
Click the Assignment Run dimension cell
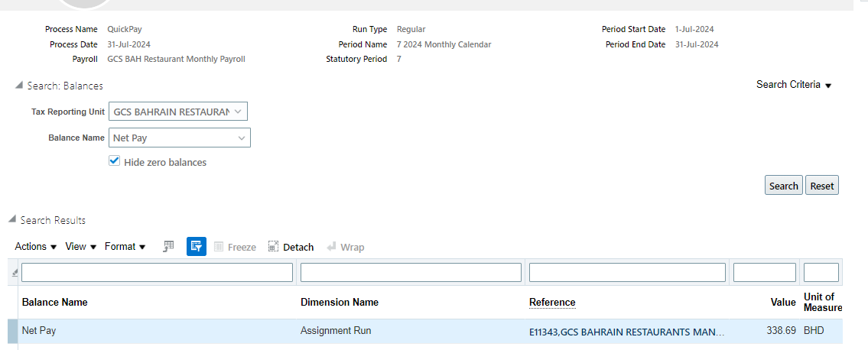(336, 331)
